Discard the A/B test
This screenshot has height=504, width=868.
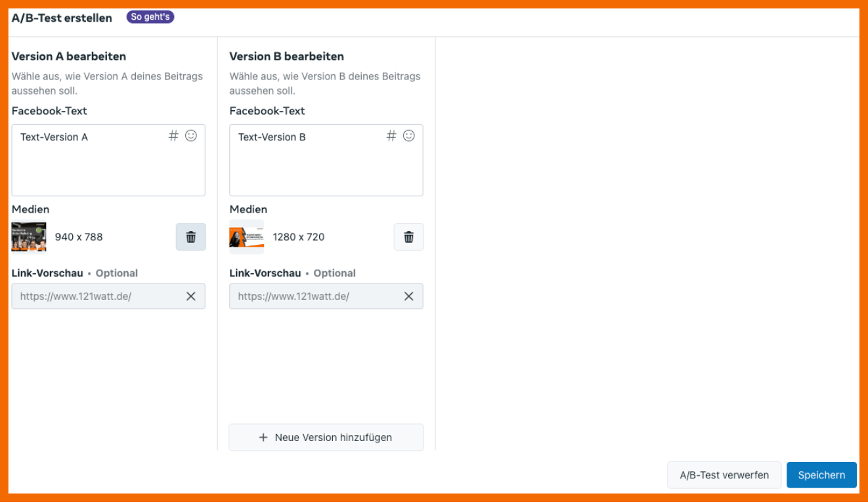click(724, 475)
